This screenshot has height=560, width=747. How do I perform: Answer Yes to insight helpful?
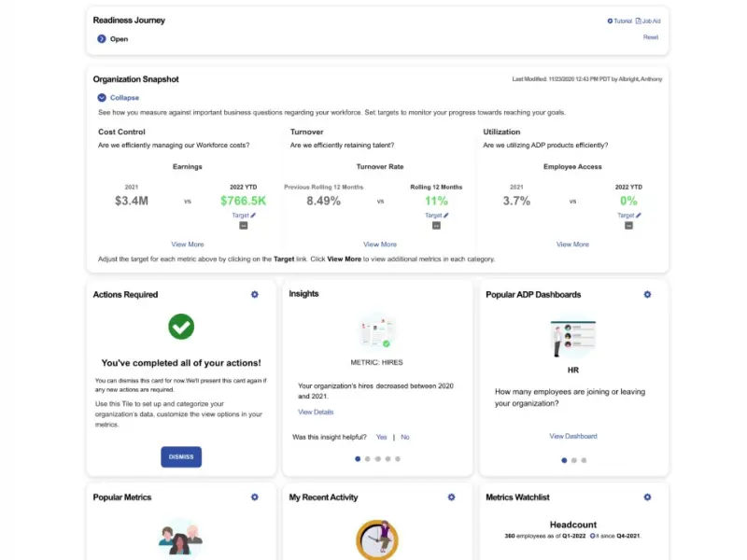click(x=381, y=437)
